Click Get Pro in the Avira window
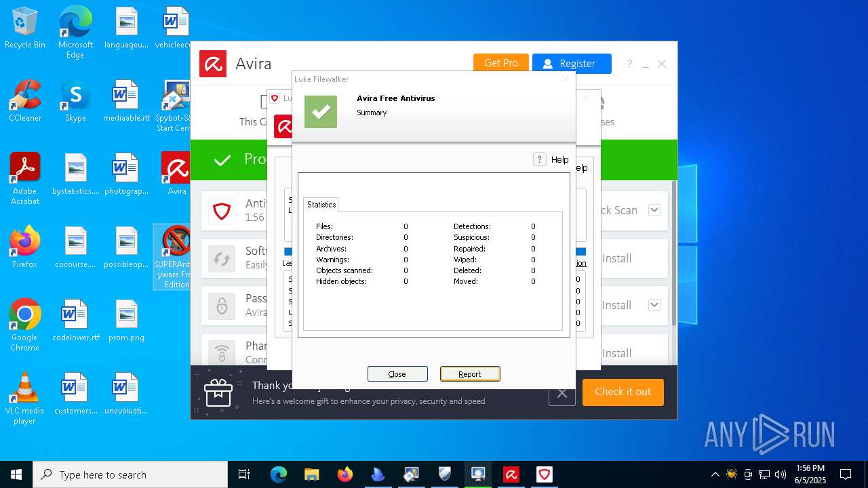Screen dimensions: 868x488 (x=500, y=63)
